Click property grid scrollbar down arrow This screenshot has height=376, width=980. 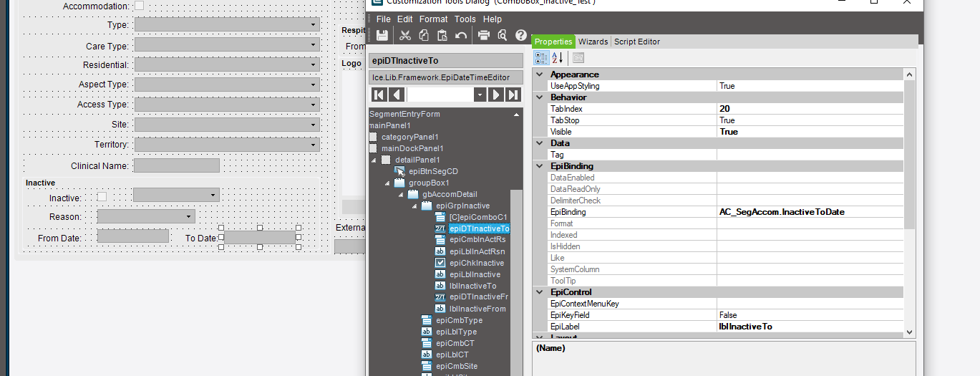[x=910, y=332]
